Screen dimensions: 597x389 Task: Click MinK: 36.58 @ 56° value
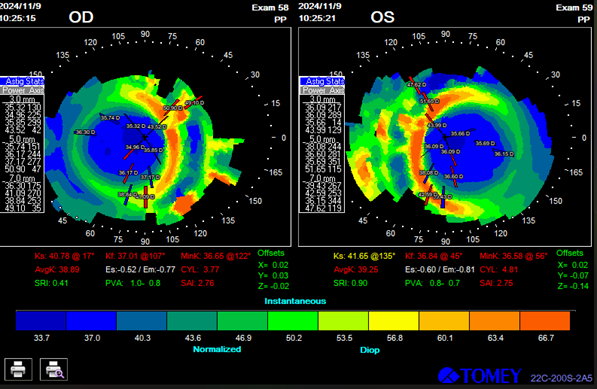513,256
